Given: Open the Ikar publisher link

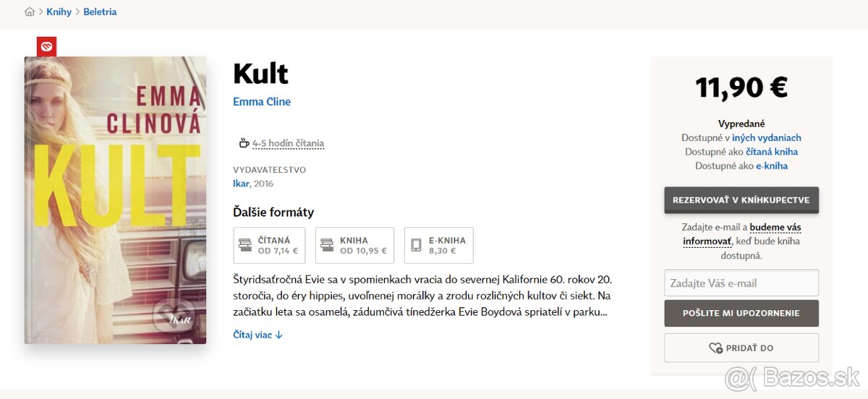Looking at the screenshot, I should pos(241,184).
